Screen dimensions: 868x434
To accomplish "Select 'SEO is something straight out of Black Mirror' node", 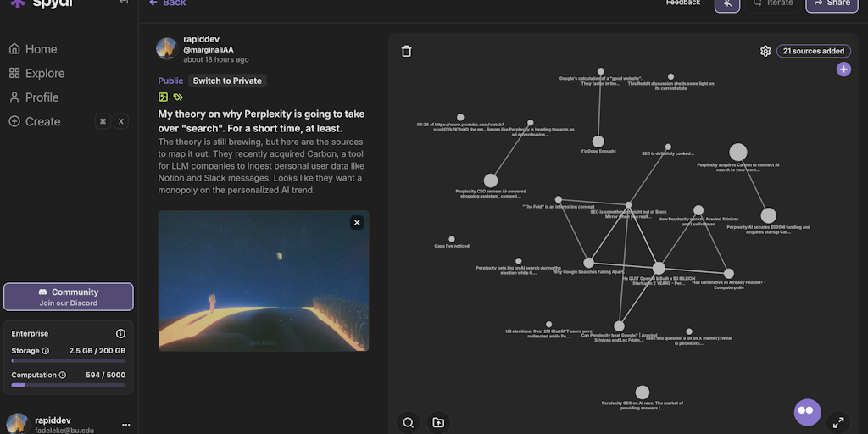I will pyautogui.click(x=628, y=205).
